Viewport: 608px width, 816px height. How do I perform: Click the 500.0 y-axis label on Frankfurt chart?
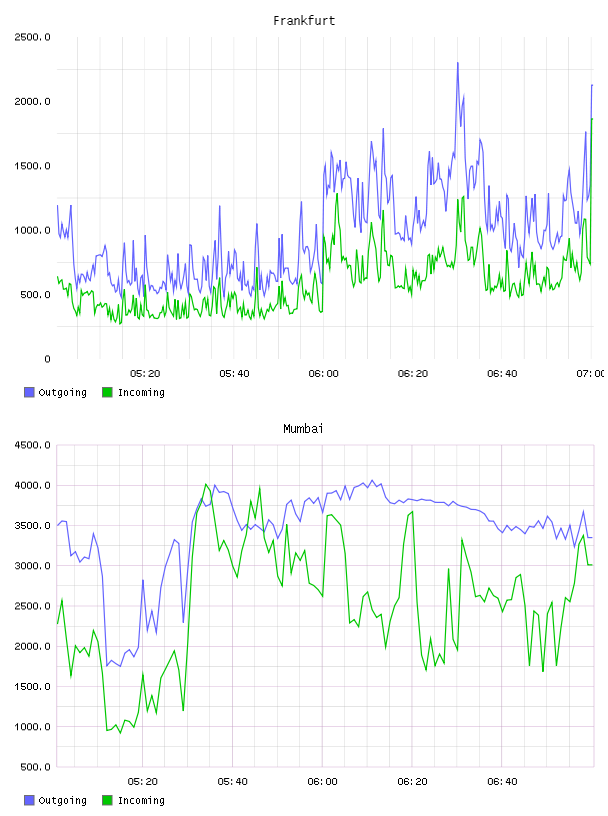coord(35,295)
